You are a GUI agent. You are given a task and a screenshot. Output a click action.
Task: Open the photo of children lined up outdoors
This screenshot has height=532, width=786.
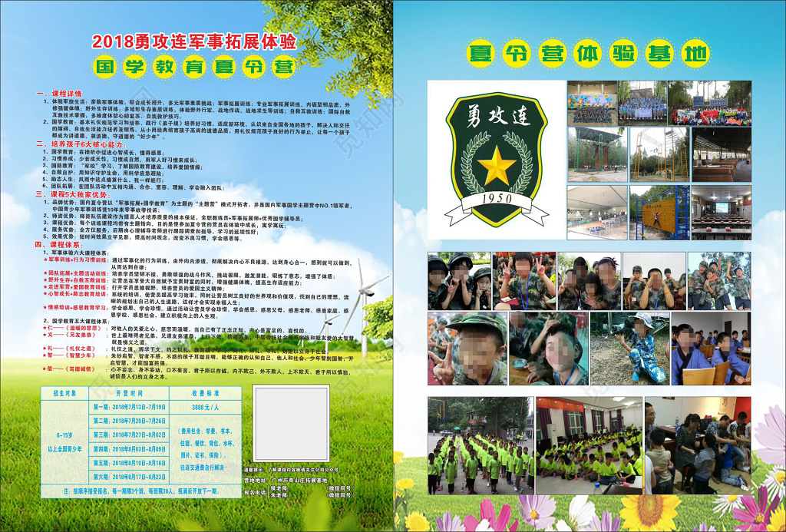[481, 446]
